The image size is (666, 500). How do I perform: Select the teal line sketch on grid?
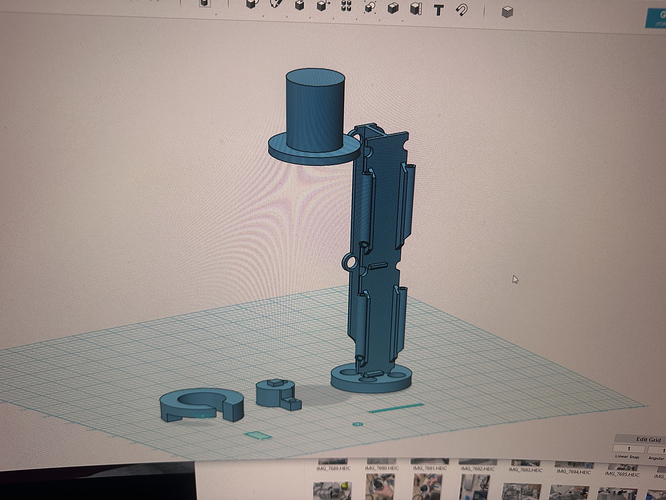click(x=396, y=408)
